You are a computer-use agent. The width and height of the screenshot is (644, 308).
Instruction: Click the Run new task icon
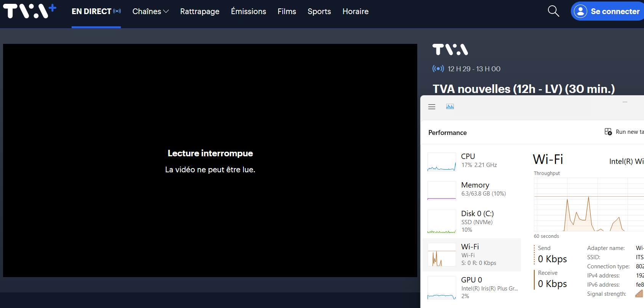[x=608, y=132]
